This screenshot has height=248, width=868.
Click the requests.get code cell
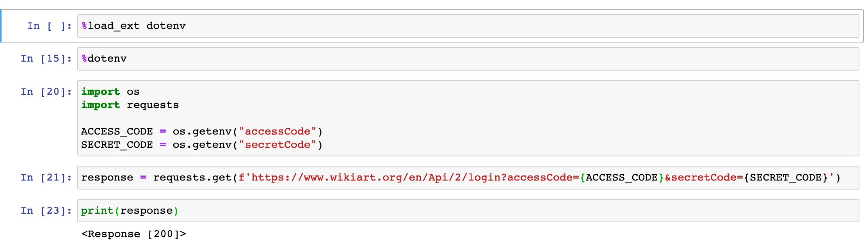click(x=468, y=177)
